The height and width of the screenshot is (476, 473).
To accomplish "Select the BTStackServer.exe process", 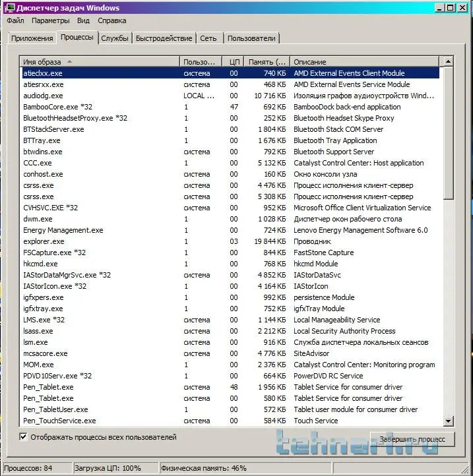I will [x=231, y=129].
